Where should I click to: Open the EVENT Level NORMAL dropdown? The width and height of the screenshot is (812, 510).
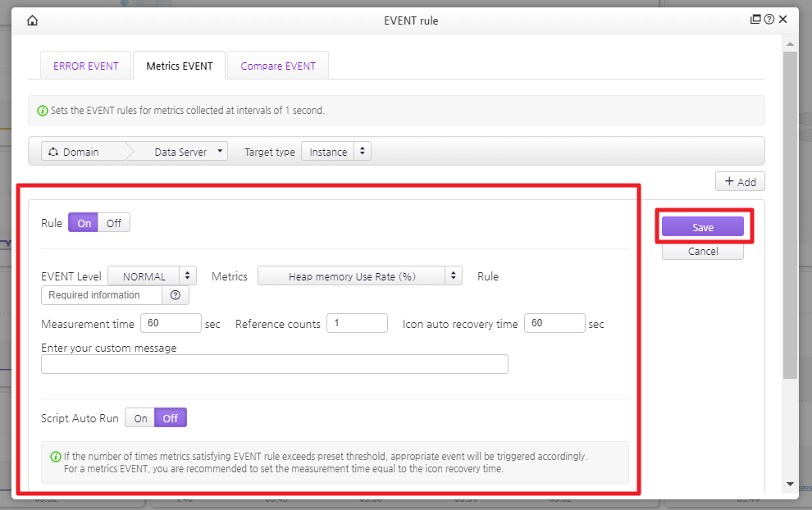pyautogui.click(x=153, y=276)
